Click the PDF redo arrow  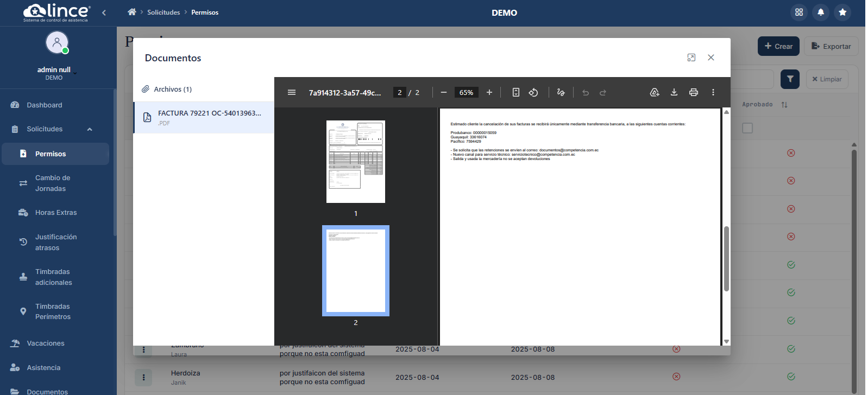603,92
